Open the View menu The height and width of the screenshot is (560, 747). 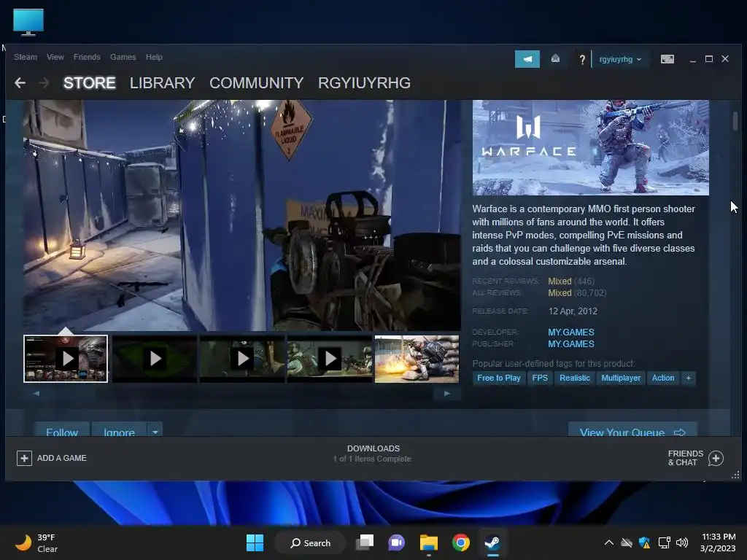coord(55,57)
